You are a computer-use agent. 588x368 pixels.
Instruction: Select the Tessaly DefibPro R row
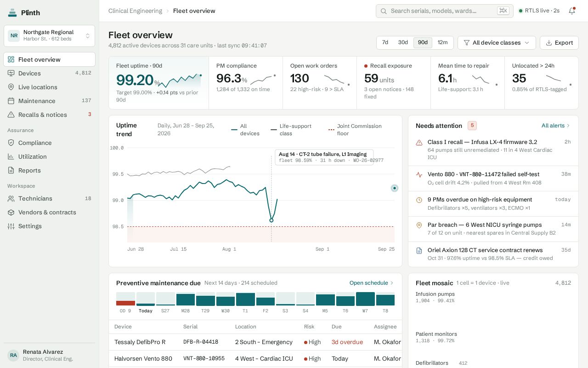pos(255,342)
